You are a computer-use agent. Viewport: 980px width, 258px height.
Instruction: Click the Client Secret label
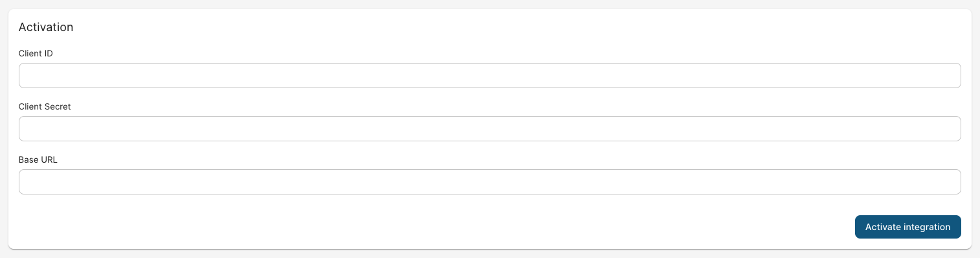pos(45,106)
